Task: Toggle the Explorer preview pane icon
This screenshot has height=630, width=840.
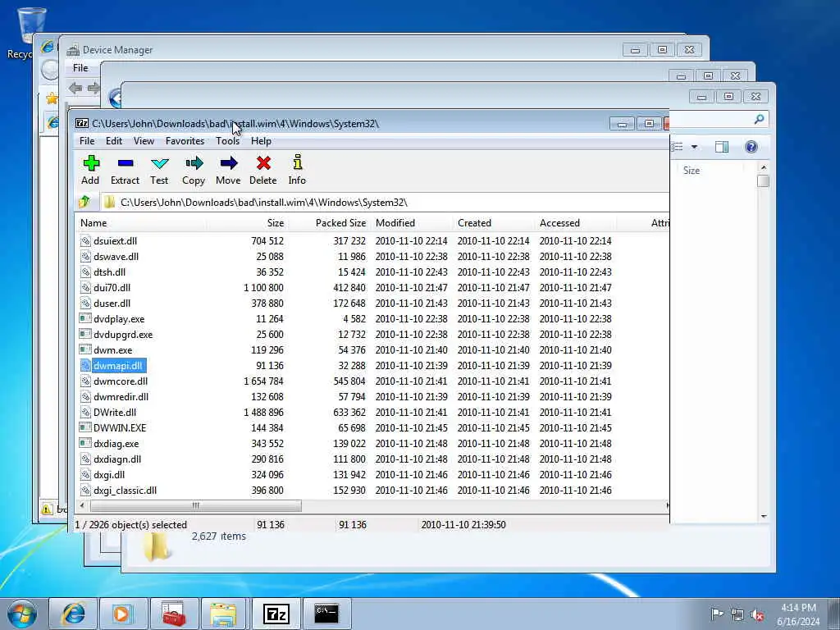Action: coord(722,147)
